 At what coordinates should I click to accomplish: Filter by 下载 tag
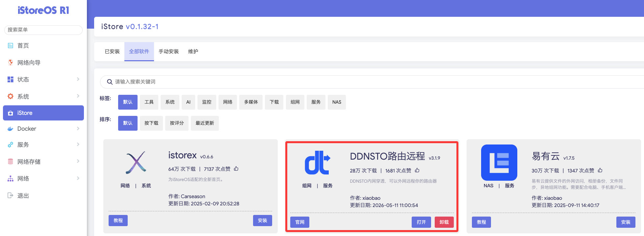click(x=274, y=102)
